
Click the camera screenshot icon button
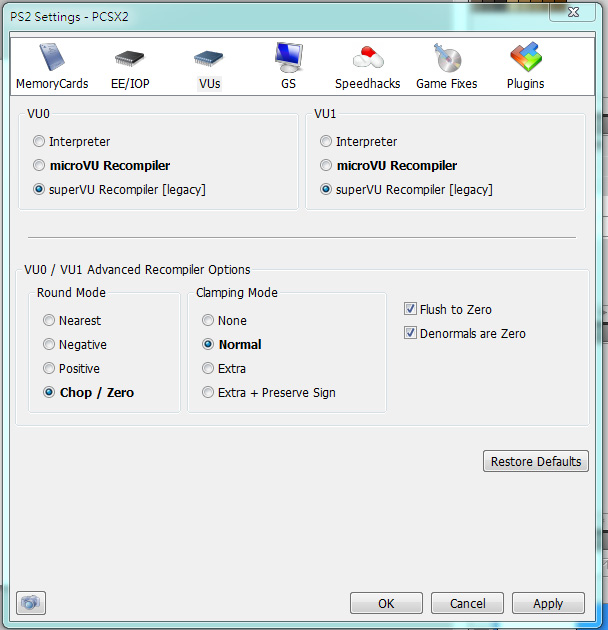pyautogui.click(x=31, y=603)
